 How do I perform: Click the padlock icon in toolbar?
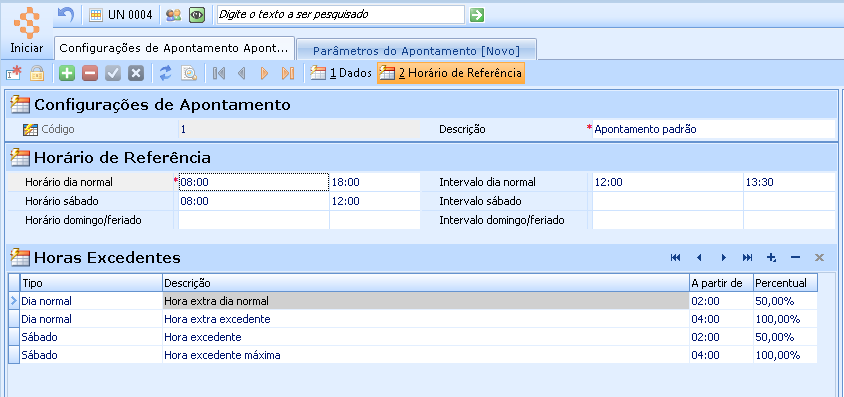(37, 73)
